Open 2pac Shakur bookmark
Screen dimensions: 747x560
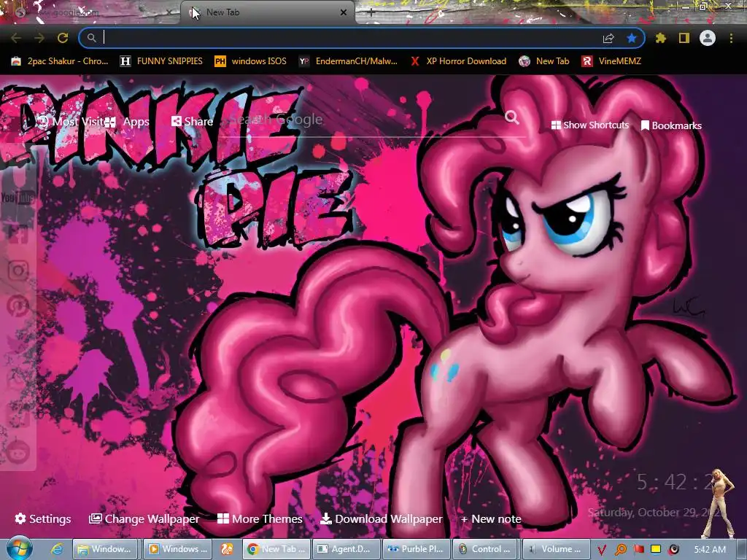(60, 61)
